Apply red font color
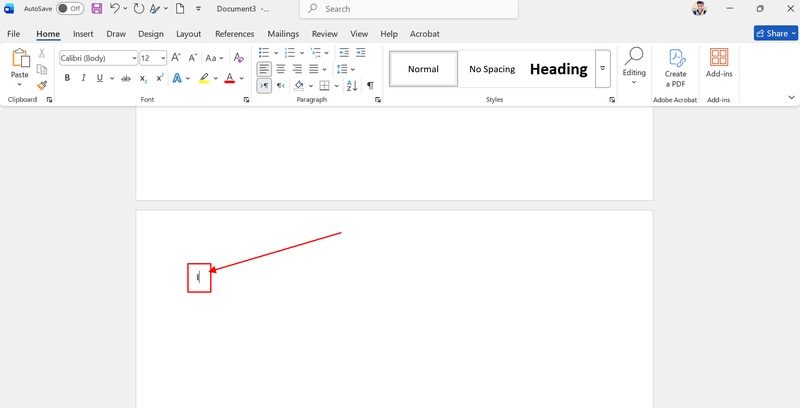 [230, 79]
